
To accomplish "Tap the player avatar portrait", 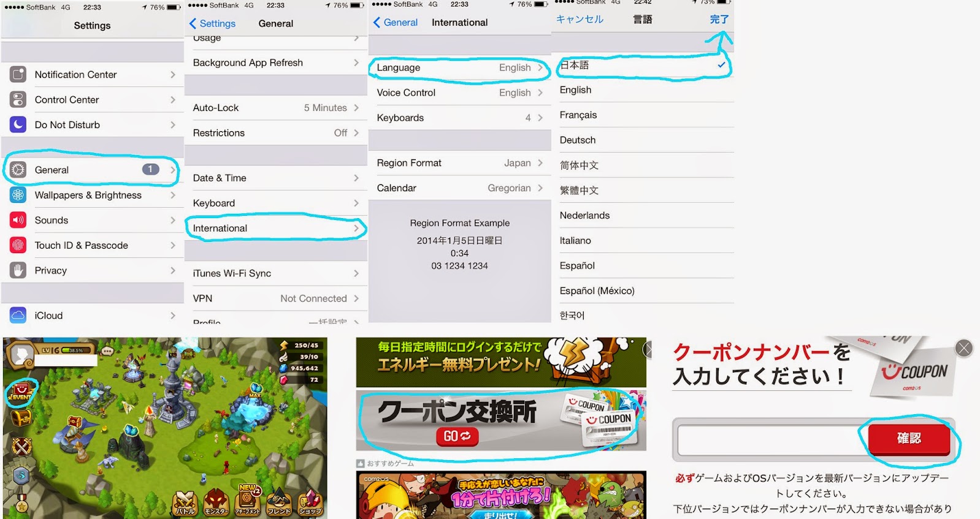I will click(x=22, y=354).
